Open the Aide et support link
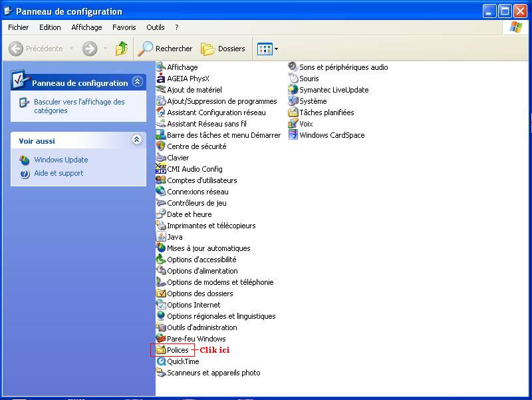The width and height of the screenshot is (532, 400). tap(59, 173)
